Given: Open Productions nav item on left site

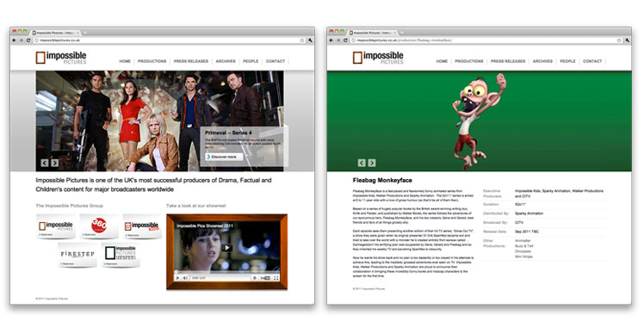Looking at the screenshot, I should pyautogui.click(x=152, y=61).
